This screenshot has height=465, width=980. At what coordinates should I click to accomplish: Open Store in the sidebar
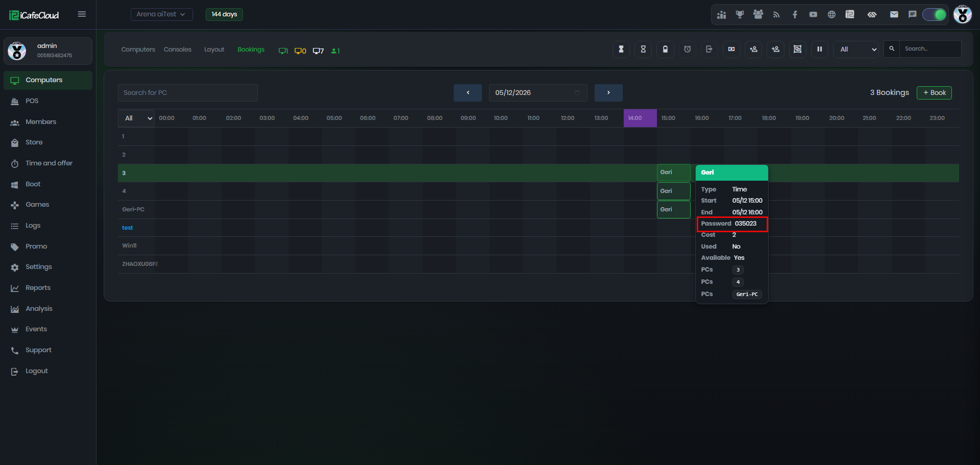click(48, 142)
